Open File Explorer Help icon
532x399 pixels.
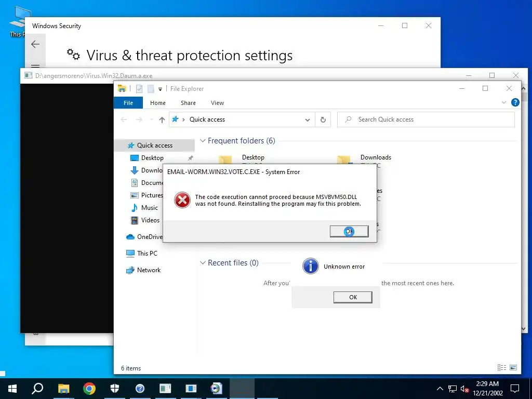click(x=515, y=102)
